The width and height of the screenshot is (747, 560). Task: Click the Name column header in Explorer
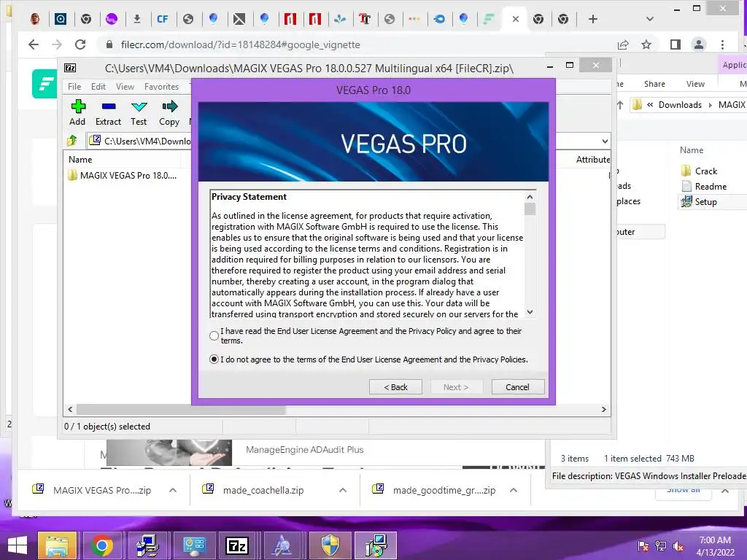pos(692,150)
